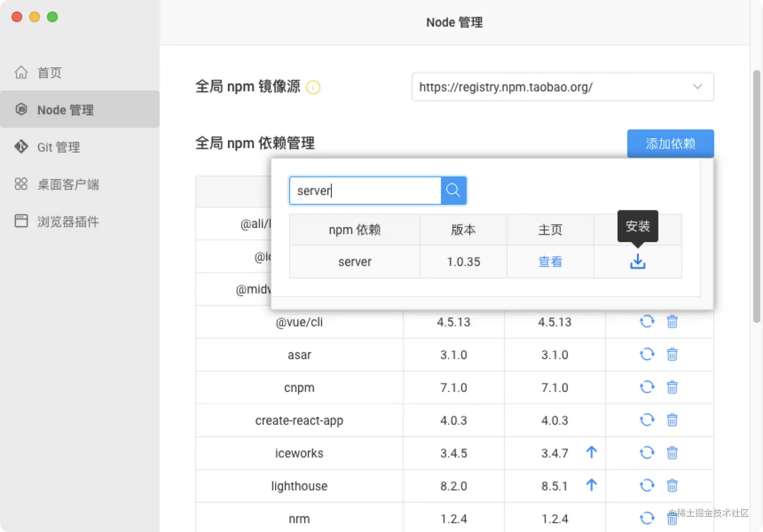
Task: Click the four-squares icon for 桌面客户端
Action: pyautogui.click(x=21, y=184)
